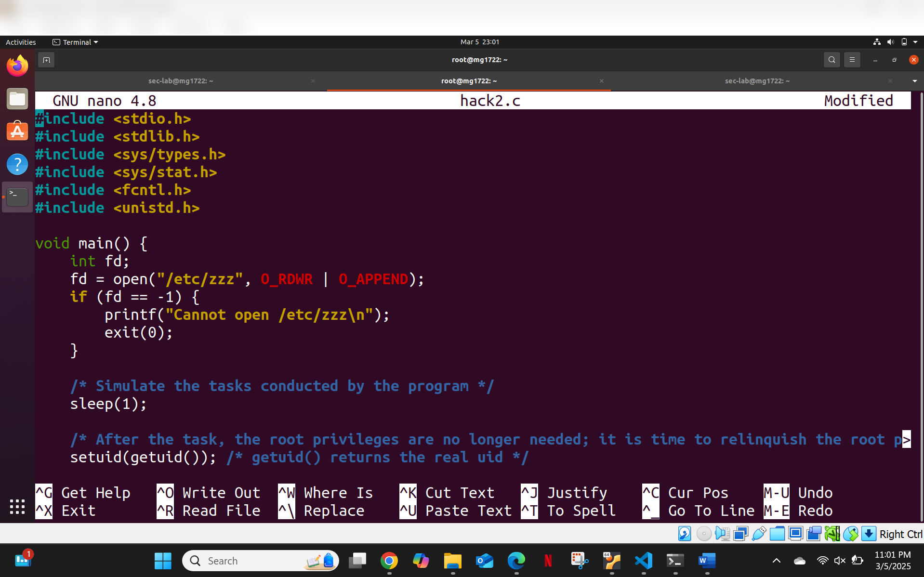Screen dimensions: 924x577
Task: Click the battery icon in Ubuntu top bar
Action: (x=904, y=42)
